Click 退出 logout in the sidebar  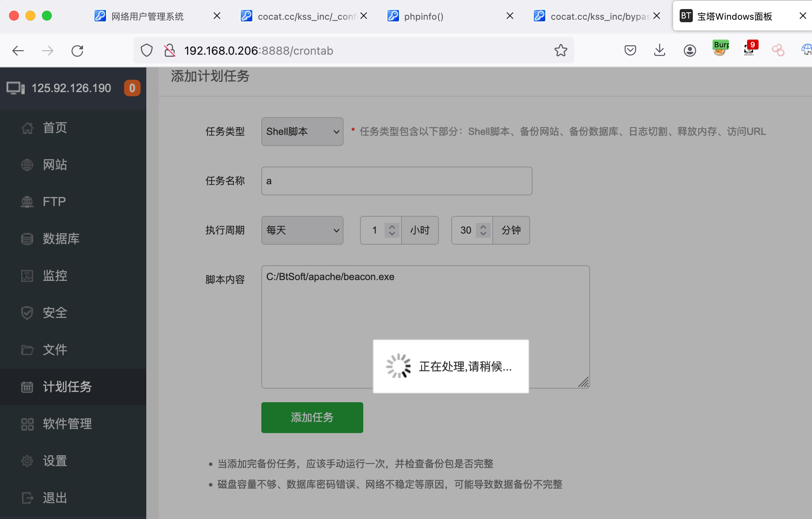54,498
